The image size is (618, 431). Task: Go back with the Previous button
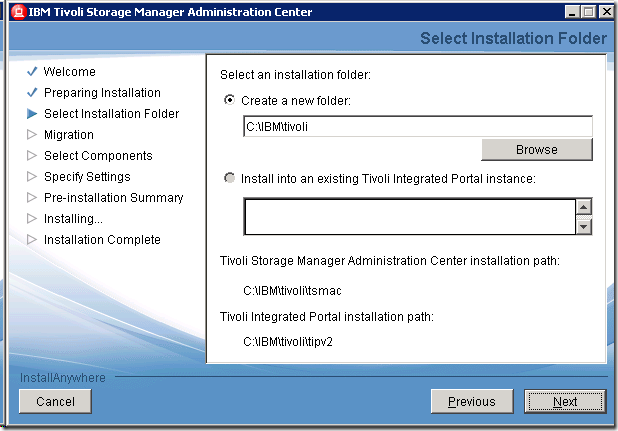coord(471,401)
